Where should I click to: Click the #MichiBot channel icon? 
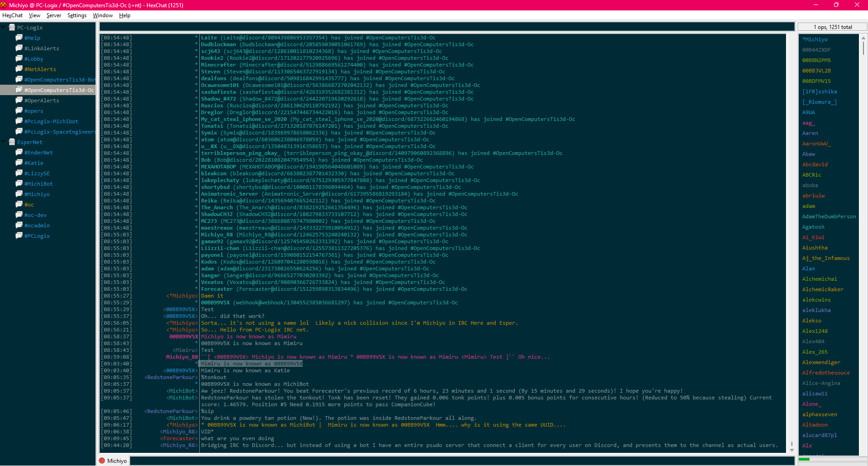(19, 183)
